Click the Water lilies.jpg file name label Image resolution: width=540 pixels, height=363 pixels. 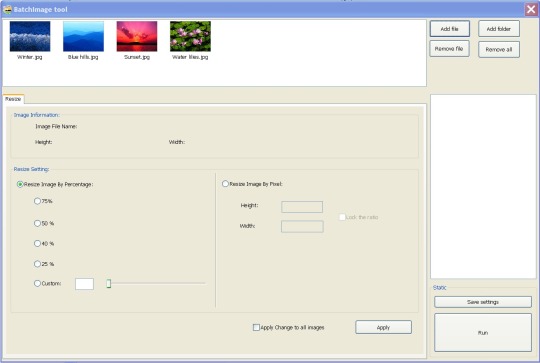(x=190, y=57)
